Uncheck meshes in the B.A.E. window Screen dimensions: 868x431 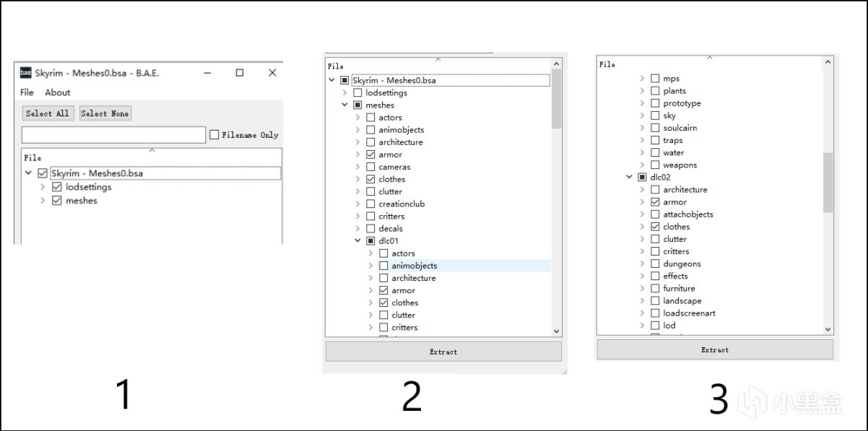[57, 201]
